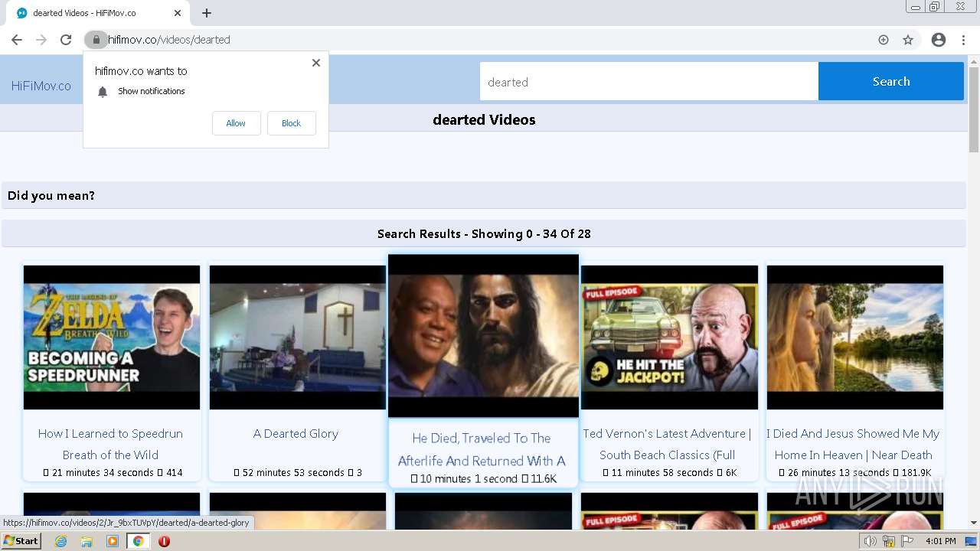Viewport: 980px width, 551px height.
Task: Click the notification bell icon in popup
Action: tap(103, 92)
